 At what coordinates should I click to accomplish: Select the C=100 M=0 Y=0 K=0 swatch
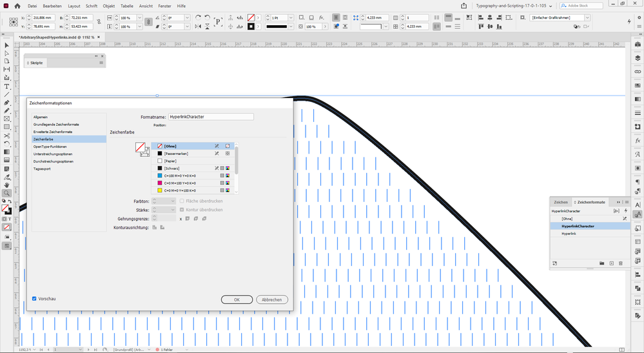(x=193, y=176)
